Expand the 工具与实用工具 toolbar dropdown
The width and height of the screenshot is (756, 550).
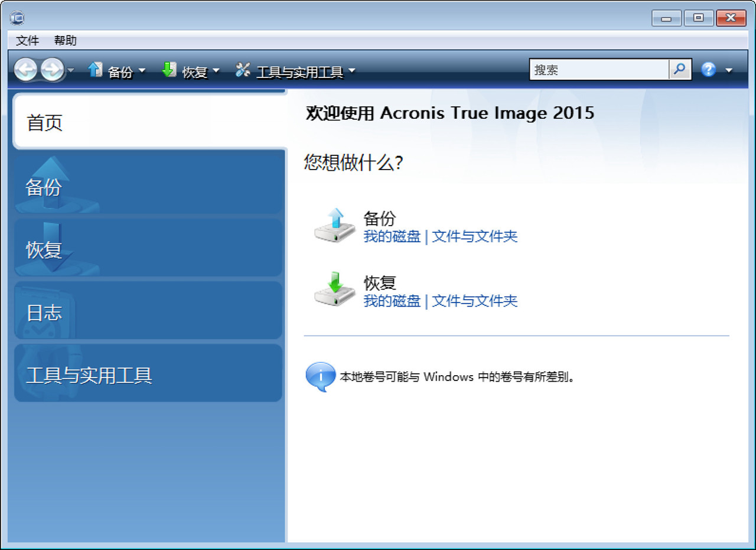pos(352,71)
